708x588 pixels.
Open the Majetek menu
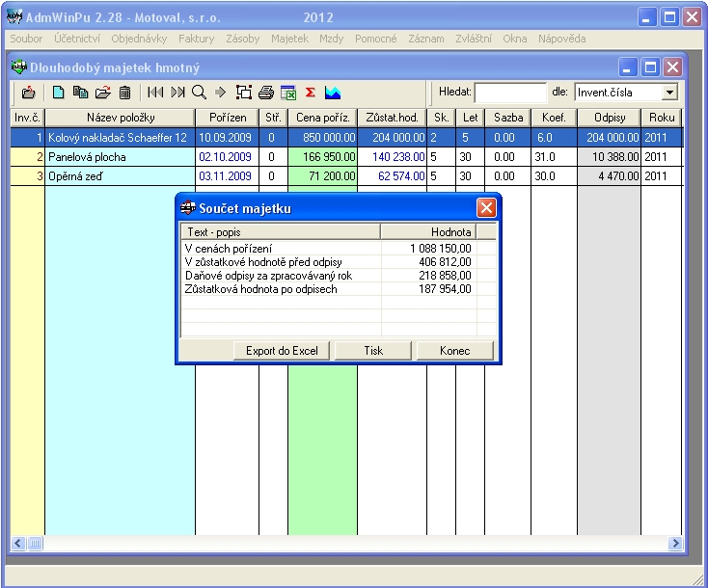pos(290,39)
